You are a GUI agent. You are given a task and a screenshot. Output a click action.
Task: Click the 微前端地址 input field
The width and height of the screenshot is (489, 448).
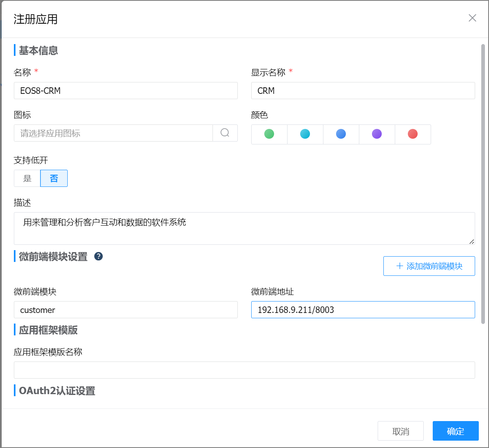(363, 310)
